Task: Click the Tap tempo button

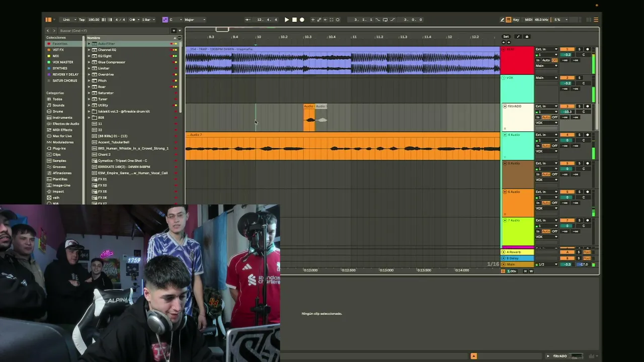Action: 82,20
